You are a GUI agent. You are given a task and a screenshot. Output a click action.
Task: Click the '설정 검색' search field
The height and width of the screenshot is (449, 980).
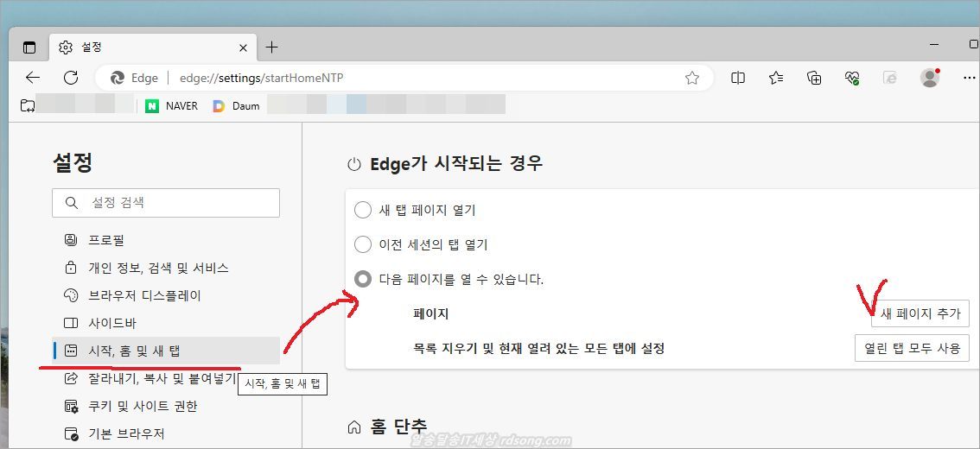click(x=166, y=203)
